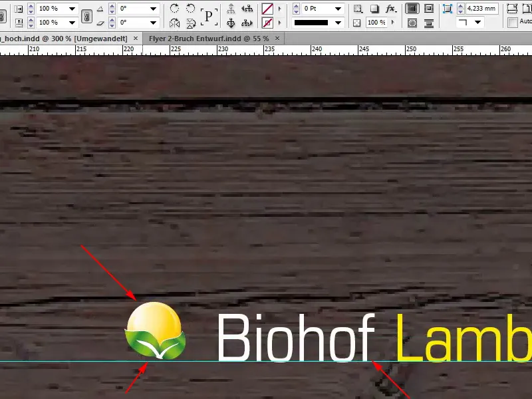Select the next object in group
532x399 pixels.
247,23
